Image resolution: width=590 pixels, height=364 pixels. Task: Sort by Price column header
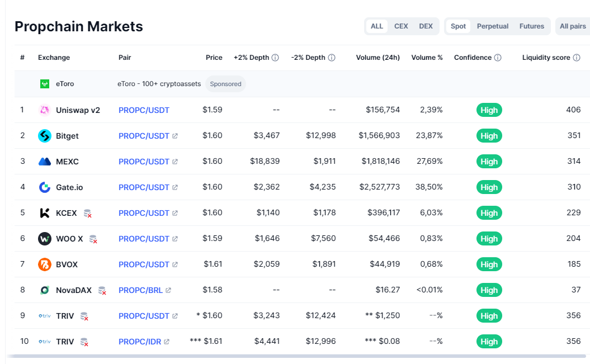pyautogui.click(x=214, y=58)
